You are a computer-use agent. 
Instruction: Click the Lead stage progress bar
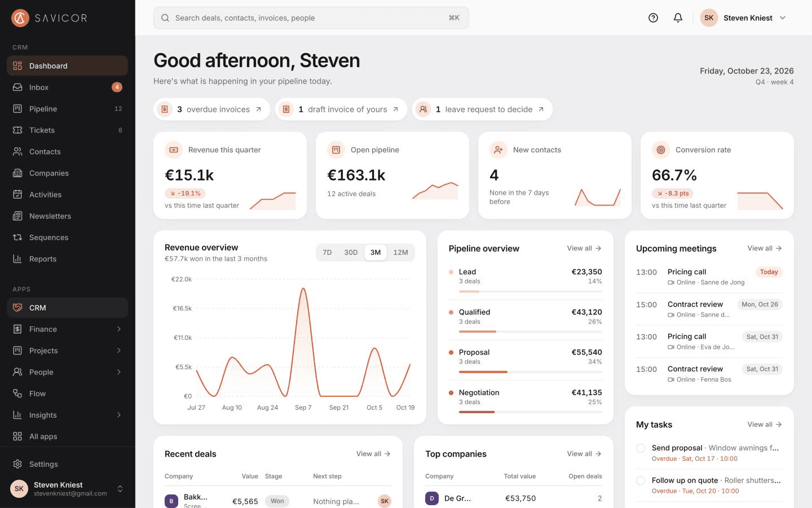tap(531, 291)
